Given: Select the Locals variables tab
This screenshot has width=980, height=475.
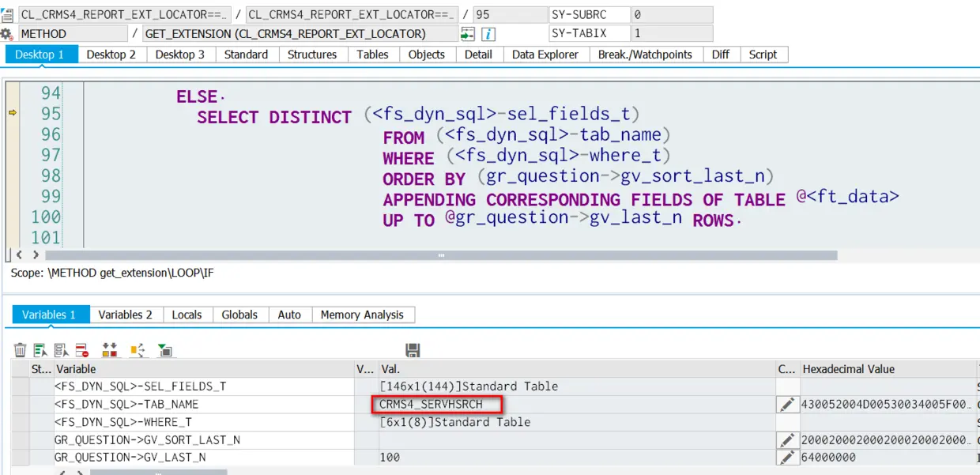Looking at the screenshot, I should pyautogui.click(x=187, y=315).
